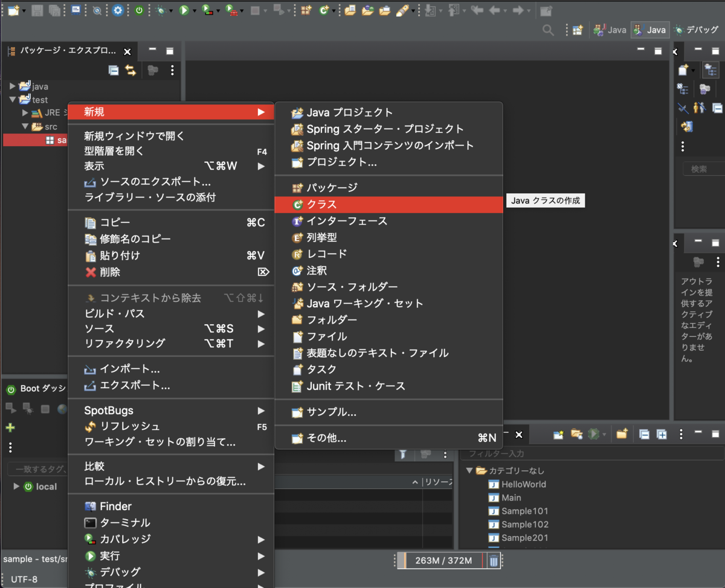725x588 pixels.
Task: Click the Open Type toolbar icon
Action: coord(350,10)
